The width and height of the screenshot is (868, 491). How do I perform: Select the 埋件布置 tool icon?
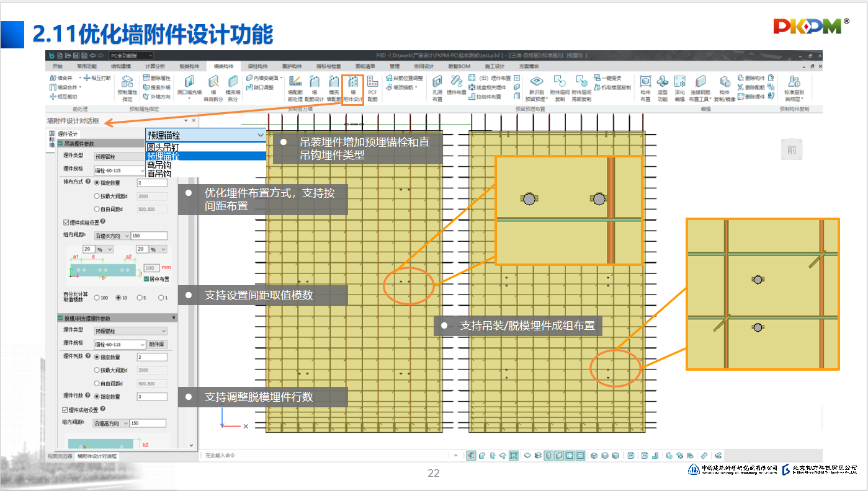pyautogui.click(x=457, y=85)
